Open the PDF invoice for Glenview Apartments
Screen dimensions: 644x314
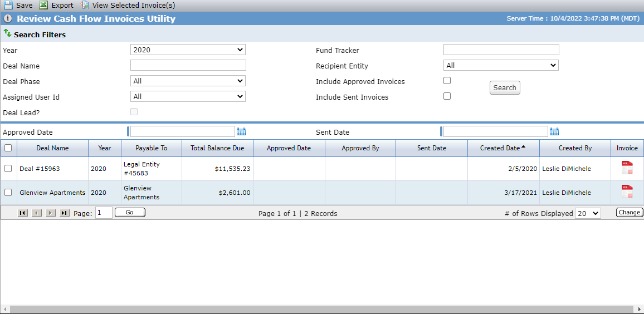pyautogui.click(x=627, y=192)
